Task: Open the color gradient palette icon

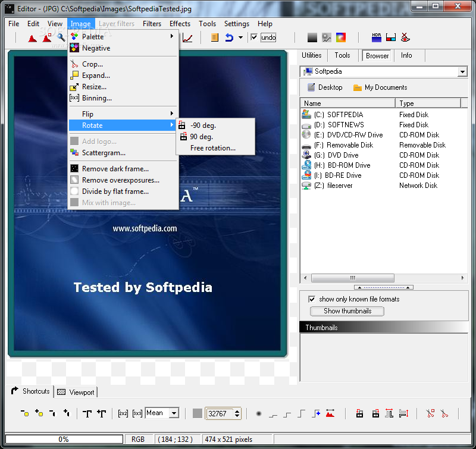Action: 341,37
